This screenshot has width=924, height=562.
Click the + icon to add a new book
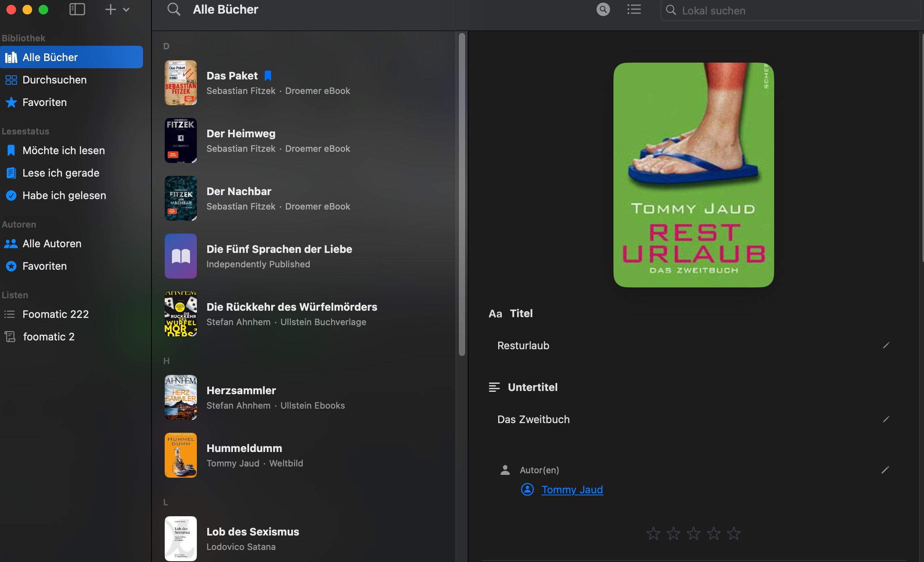click(x=111, y=9)
